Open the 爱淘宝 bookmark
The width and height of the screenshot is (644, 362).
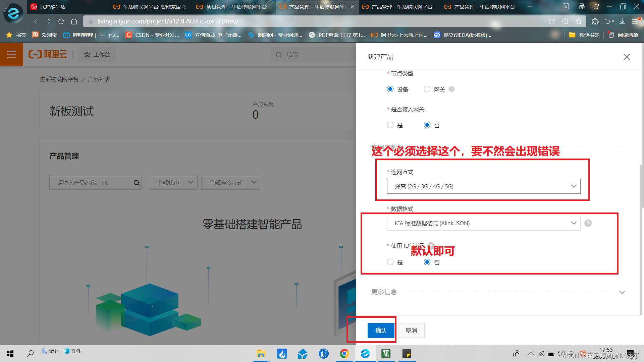pos(45,35)
